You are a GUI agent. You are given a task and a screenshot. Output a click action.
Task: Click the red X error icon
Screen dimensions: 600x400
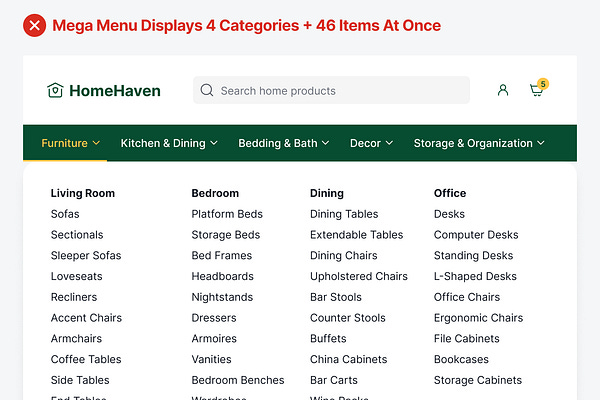pos(34,26)
